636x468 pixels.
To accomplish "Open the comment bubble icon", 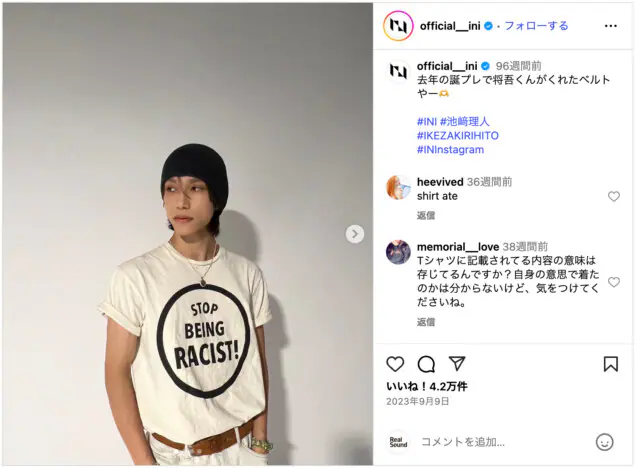I will tap(426, 364).
